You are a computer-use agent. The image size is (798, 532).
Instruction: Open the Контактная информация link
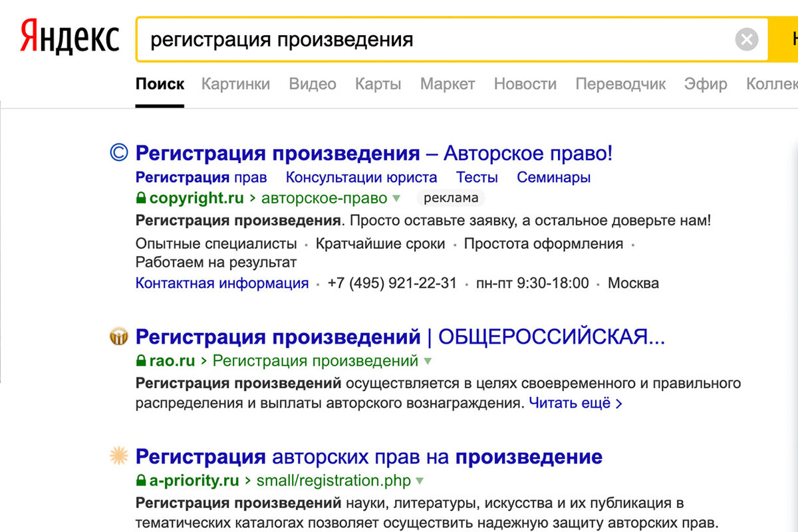click(x=222, y=283)
